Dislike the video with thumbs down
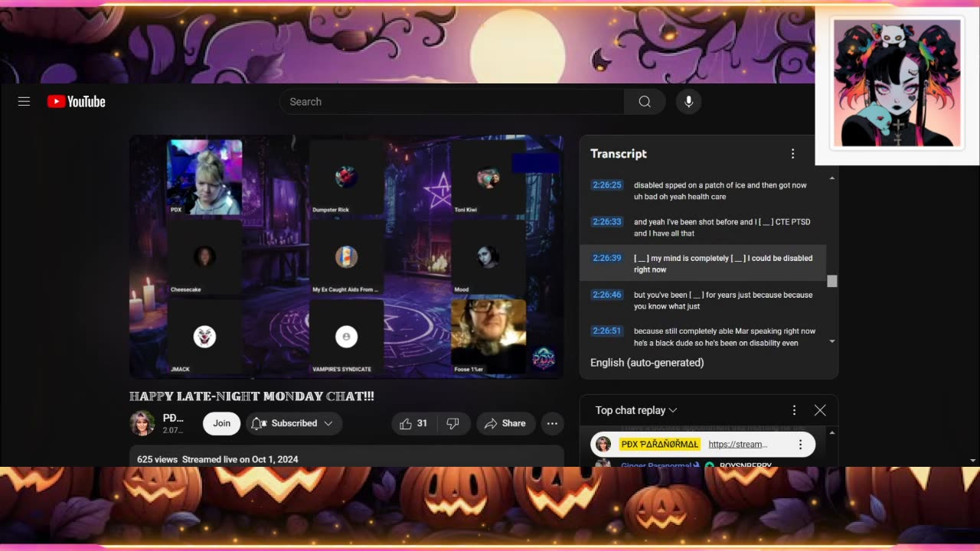This screenshot has width=980, height=551. 452,423
